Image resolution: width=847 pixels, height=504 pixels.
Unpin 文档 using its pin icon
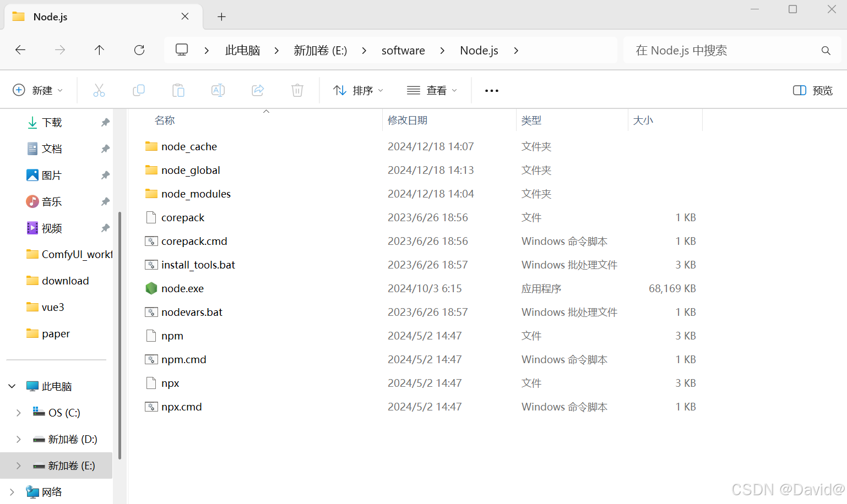105,149
